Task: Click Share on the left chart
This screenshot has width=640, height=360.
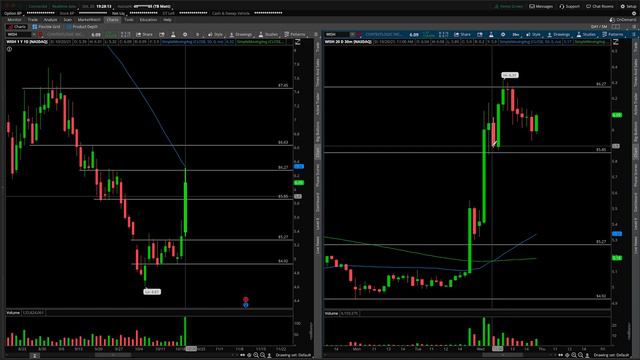Action: (144, 35)
